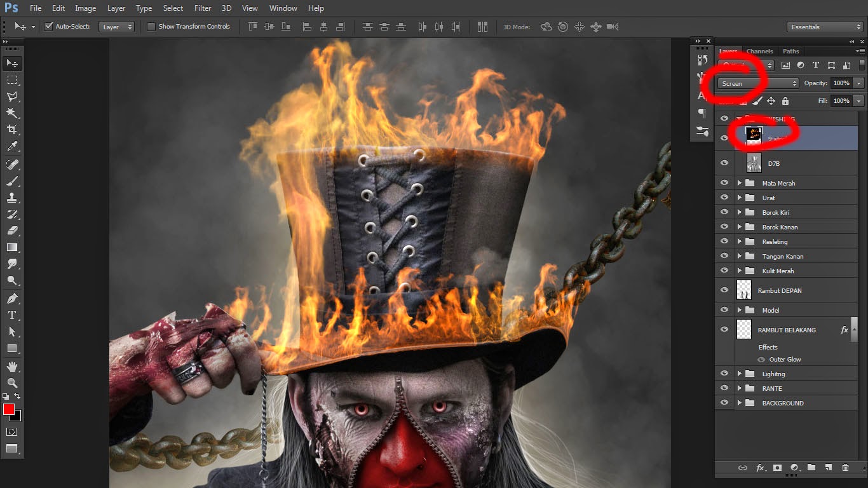Select the Horizontal Type tool
This screenshot has height=488, width=868.
click(x=12, y=315)
